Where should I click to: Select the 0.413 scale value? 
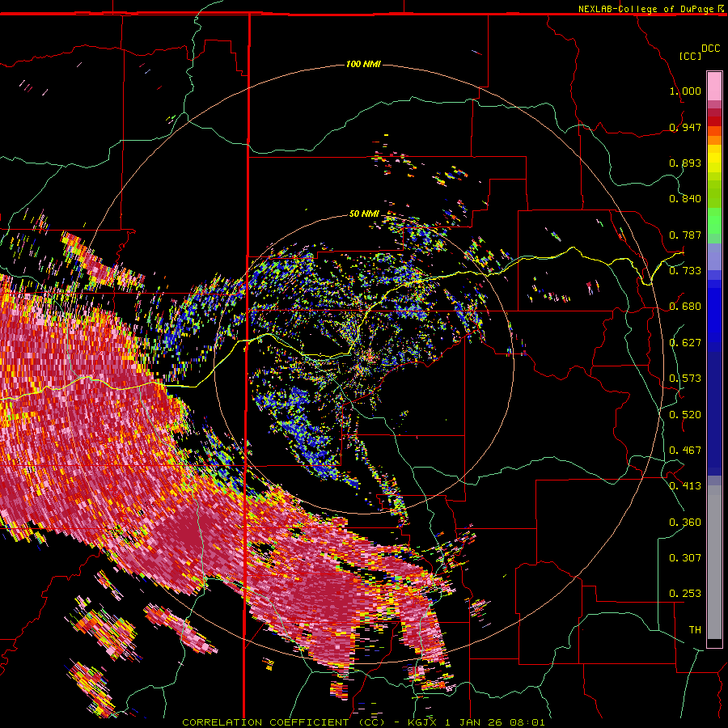[685, 486]
